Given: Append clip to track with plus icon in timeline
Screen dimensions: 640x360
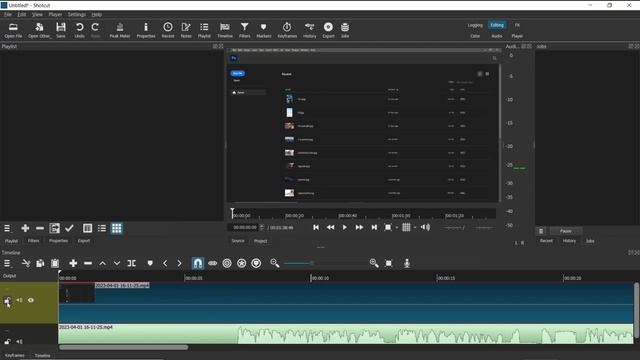Looking at the screenshot, I should pyautogui.click(x=73, y=263).
